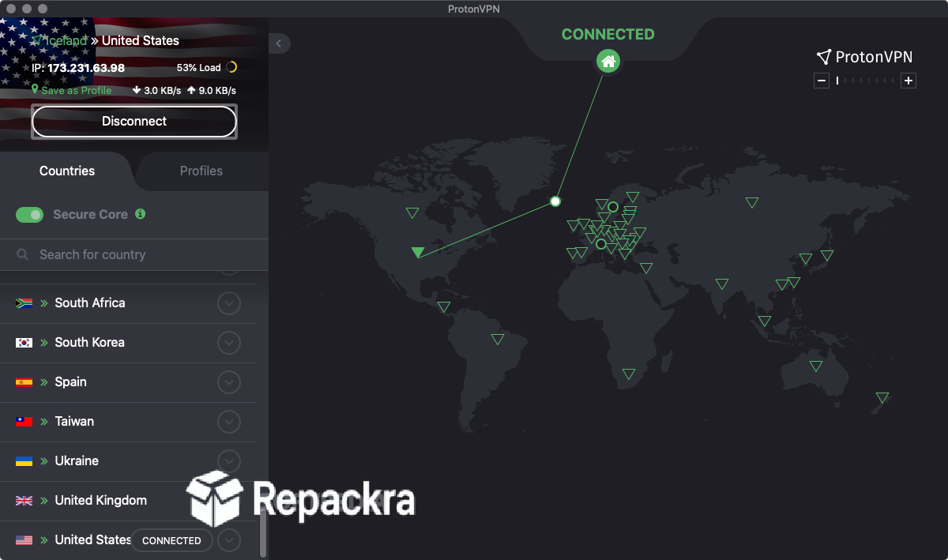The height and width of the screenshot is (560, 948).
Task: Click the Russia server marker on map
Action: [752, 202]
